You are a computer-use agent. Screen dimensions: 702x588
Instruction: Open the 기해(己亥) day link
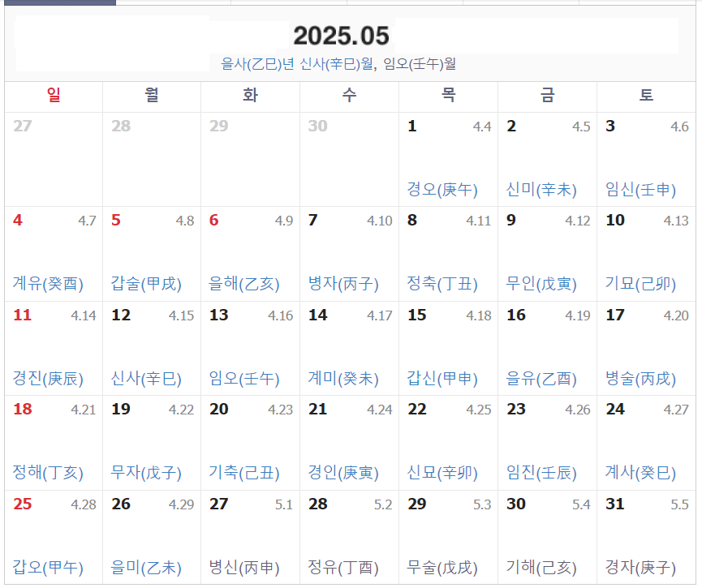tap(541, 568)
